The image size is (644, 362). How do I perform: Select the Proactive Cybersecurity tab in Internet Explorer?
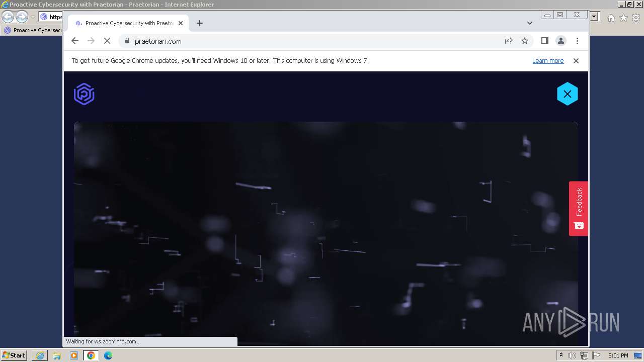32,30
